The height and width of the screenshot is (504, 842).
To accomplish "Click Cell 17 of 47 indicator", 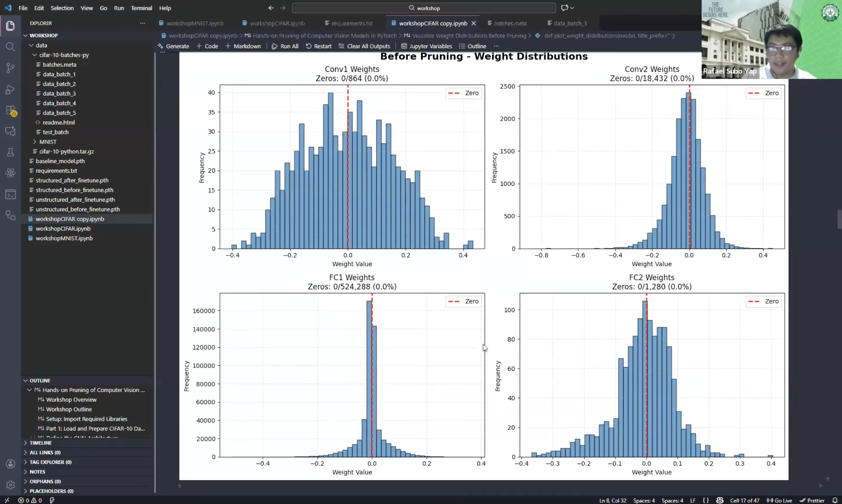I will [x=745, y=500].
